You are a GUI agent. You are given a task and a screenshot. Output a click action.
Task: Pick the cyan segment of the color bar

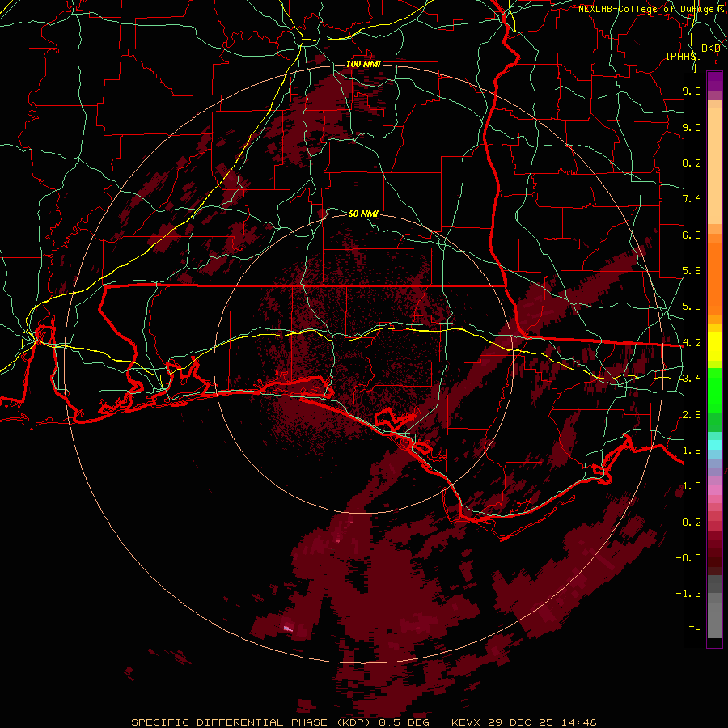pos(714,445)
